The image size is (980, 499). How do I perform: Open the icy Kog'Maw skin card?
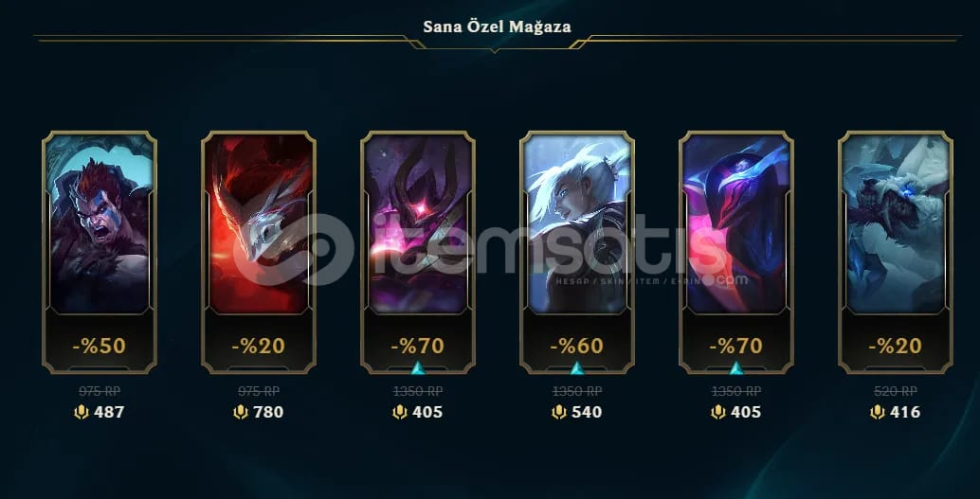[896, 252]
